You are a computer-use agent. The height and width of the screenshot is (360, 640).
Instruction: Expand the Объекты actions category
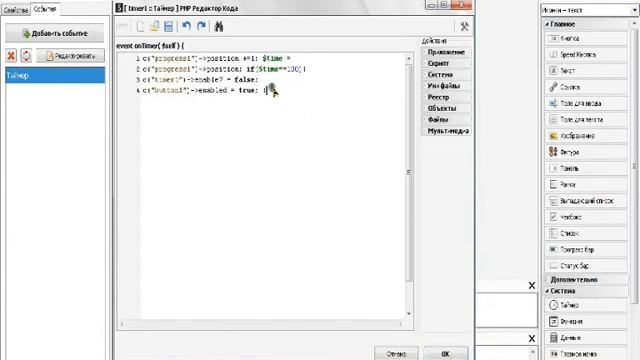[446, 109]
